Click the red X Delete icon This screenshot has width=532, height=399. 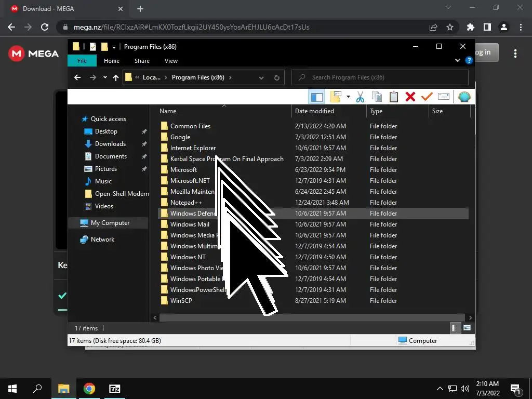(x=410, y=97)
